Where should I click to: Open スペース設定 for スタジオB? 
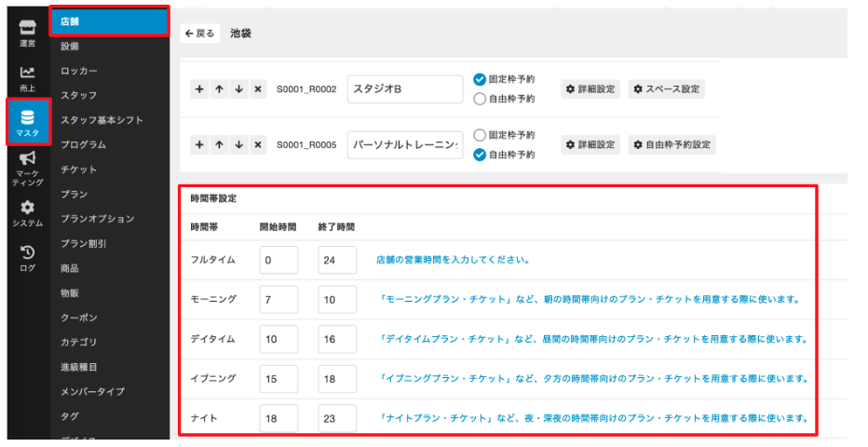[666, 89]
